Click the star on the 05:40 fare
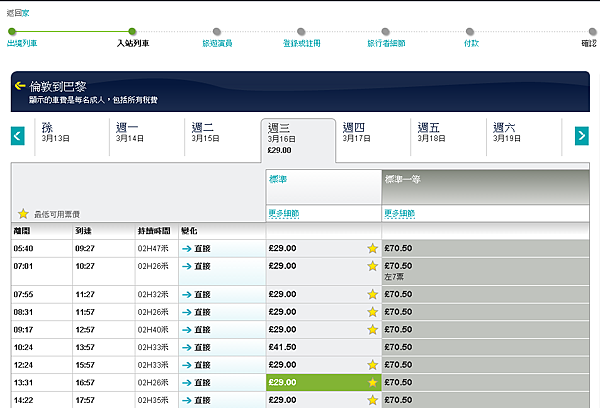 click(x=372, y=248)
